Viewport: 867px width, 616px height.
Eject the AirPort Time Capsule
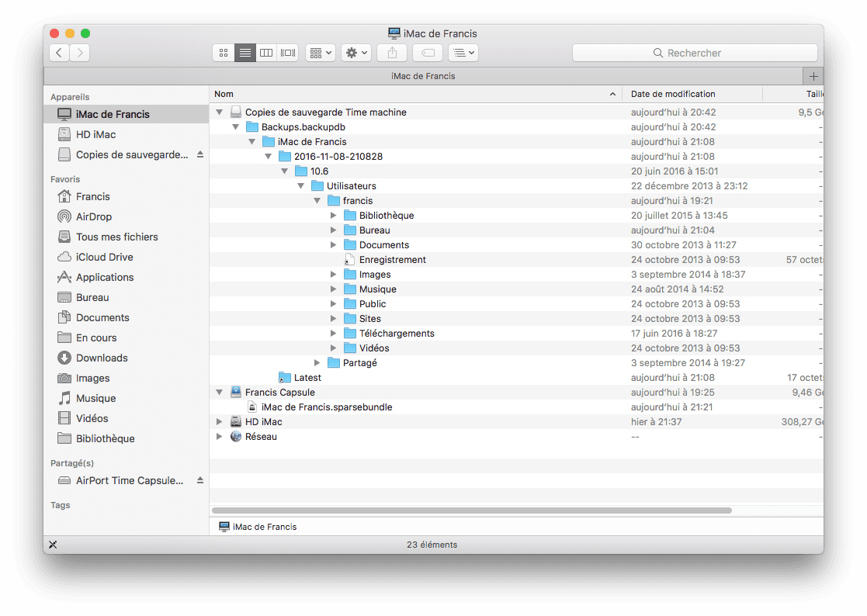pos(200,481)
